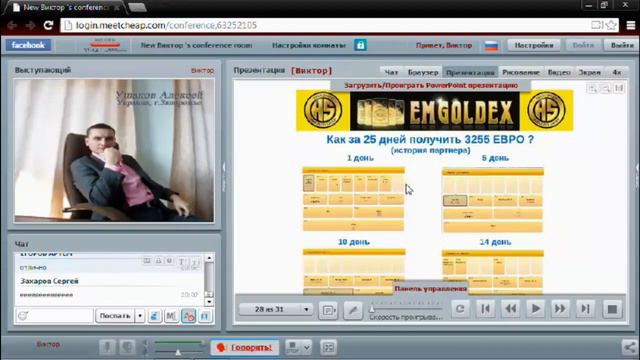Screen dimensions: 640x360
Task: Click the rightmost blue chat toolbar icon
Action: click(x=205, y=316)
